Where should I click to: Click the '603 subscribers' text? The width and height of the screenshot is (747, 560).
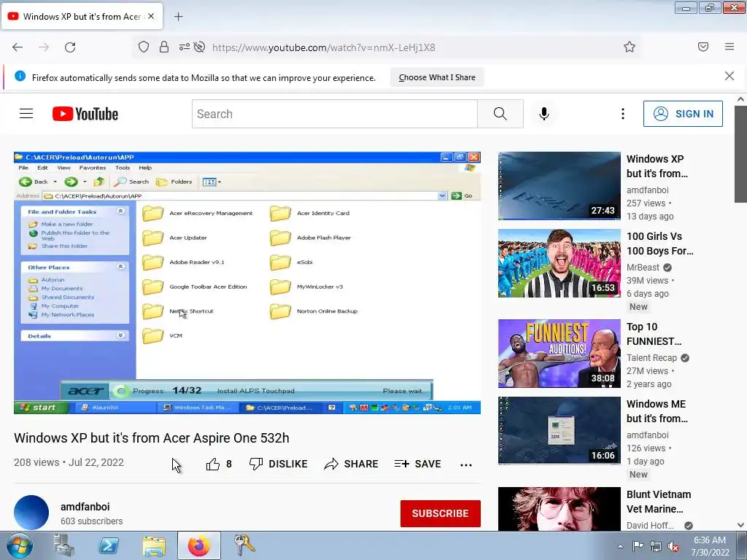click(91, 521)
